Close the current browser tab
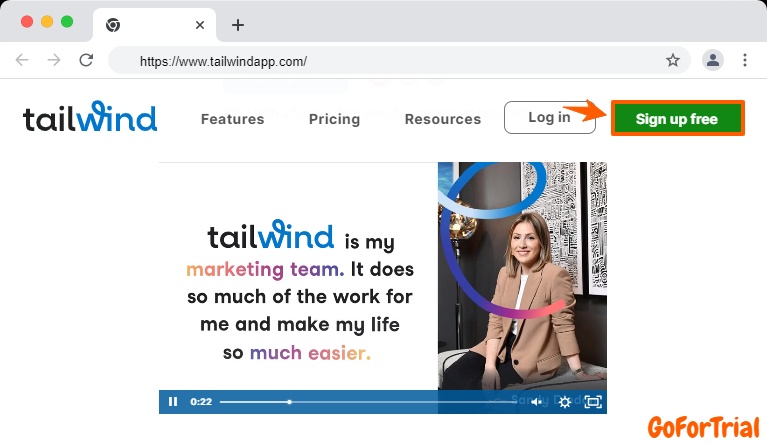Image resolution: width=767 pixels, height=445 pixels. pos(200,25)
